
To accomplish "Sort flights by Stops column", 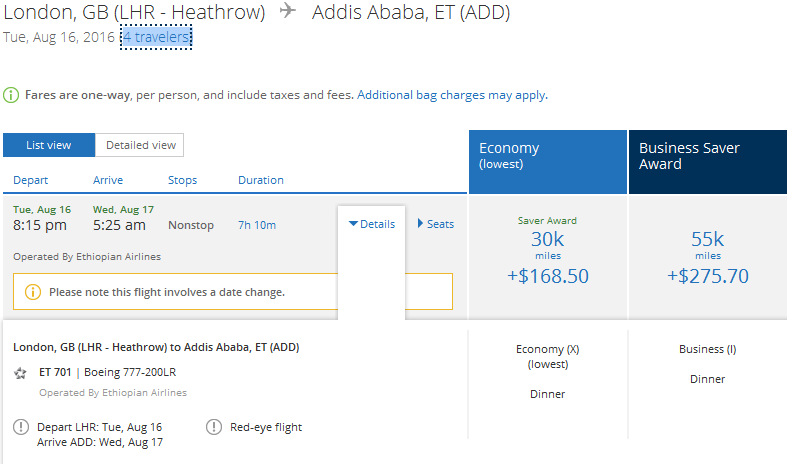I will click(182, 180).
